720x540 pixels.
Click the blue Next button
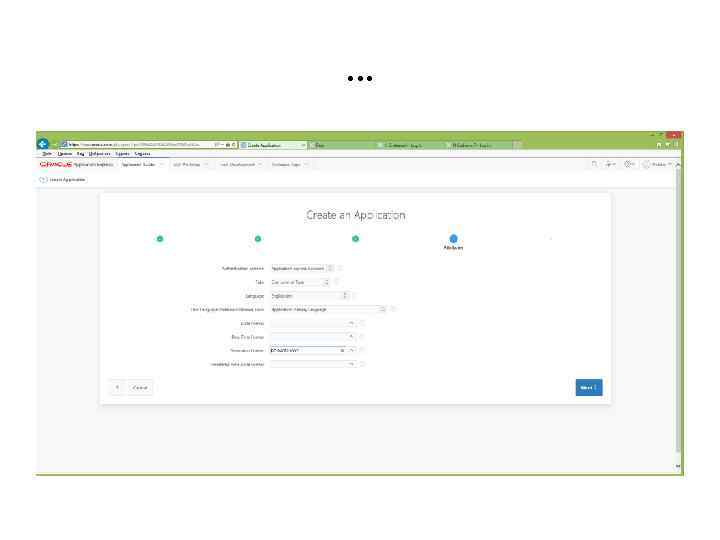[x=589, y=388]
